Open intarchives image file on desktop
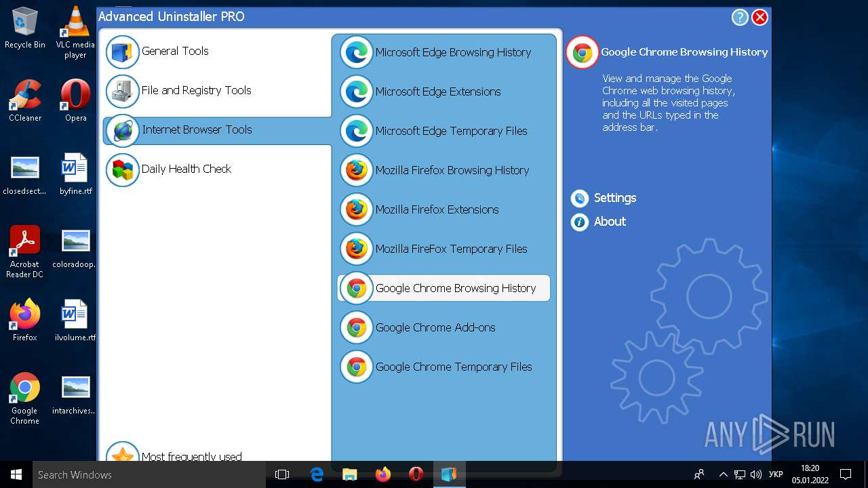 [x=75, y=394]
